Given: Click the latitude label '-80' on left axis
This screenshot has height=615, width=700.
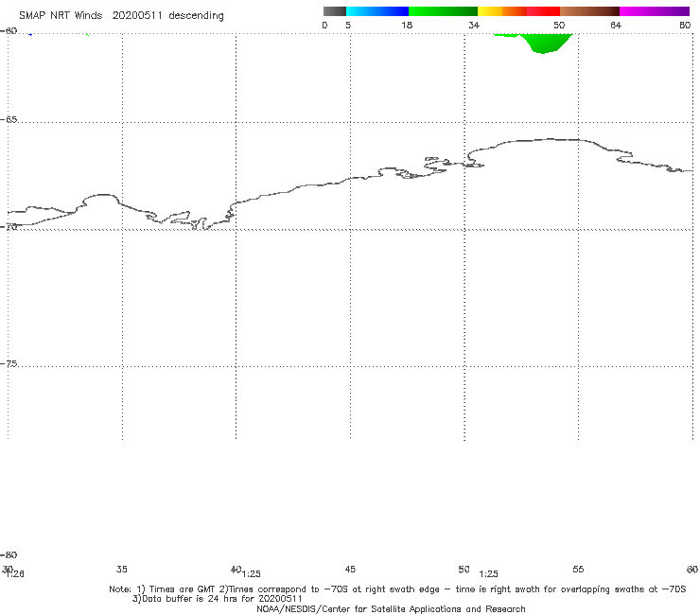Looking at the screenshot, I should click(x=9, y=554).
